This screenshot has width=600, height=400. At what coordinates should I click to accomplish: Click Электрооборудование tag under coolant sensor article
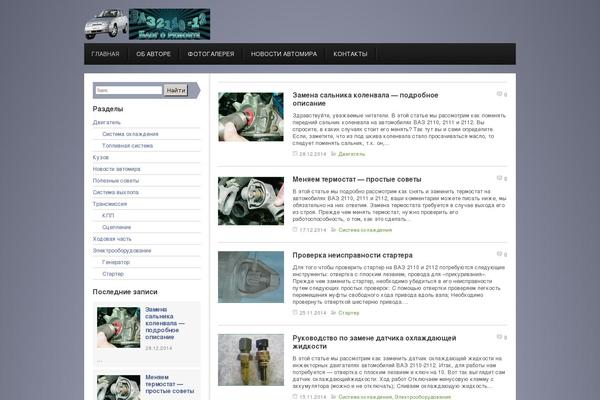click(422, 397)
